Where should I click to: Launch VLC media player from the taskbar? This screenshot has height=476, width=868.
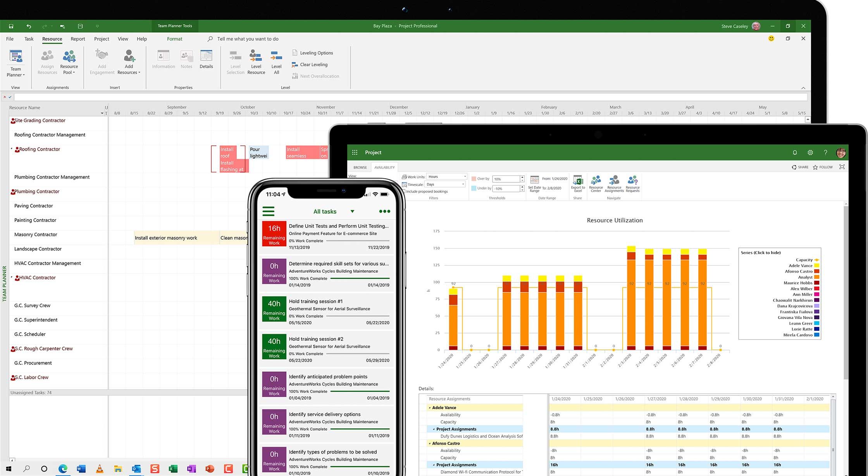tap(100, 469)
